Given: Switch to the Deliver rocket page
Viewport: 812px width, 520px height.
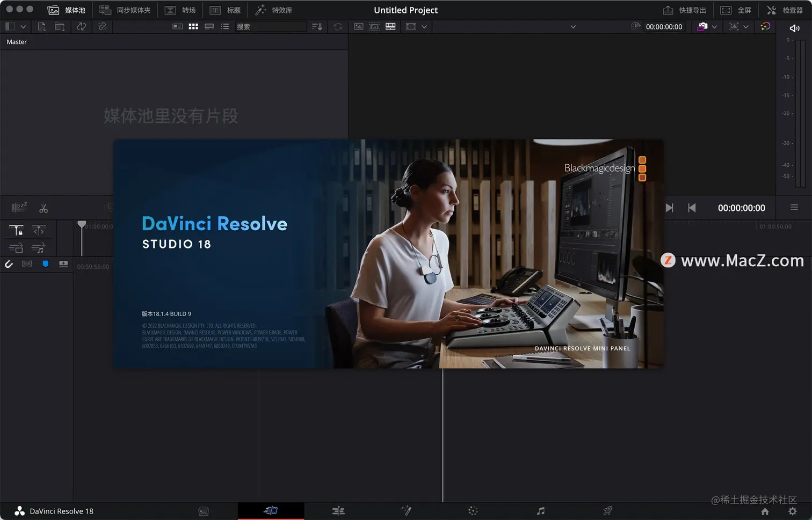Looking at the screenshot, I should coord(608,511).
